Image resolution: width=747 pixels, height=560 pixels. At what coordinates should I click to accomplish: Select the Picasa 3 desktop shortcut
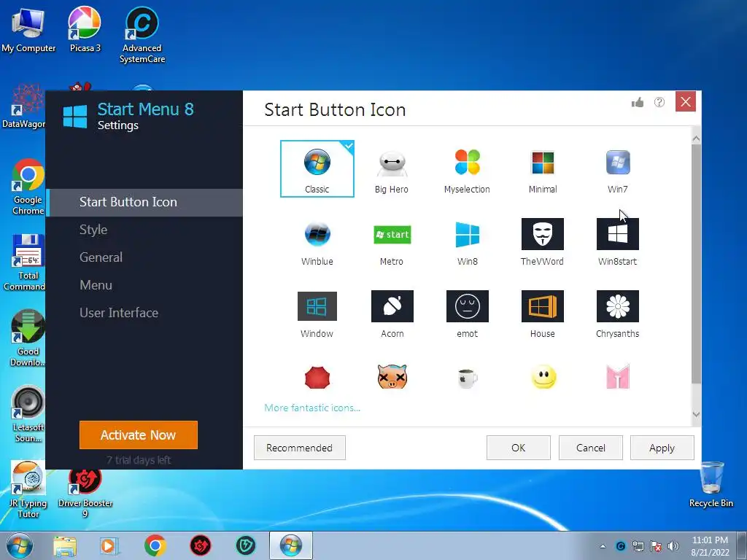tap(85, 29)
